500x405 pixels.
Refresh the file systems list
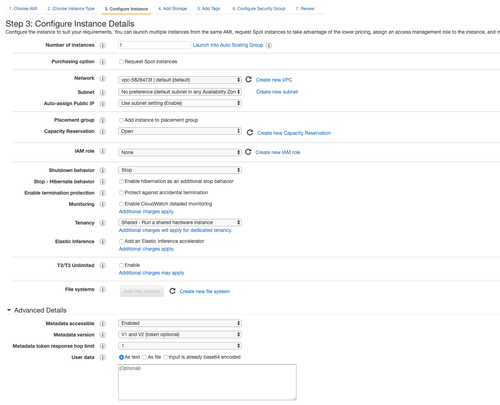click(172, 291)
